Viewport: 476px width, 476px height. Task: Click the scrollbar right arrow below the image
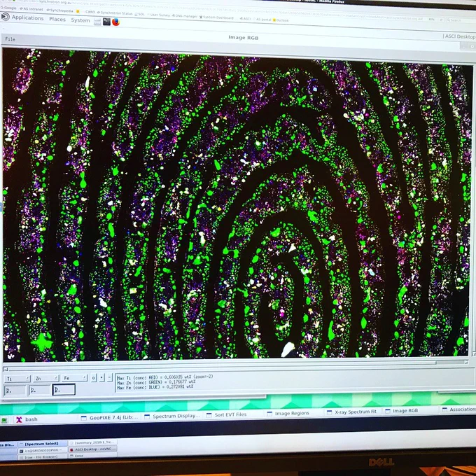pyautogui.click(x=466, y=362)
